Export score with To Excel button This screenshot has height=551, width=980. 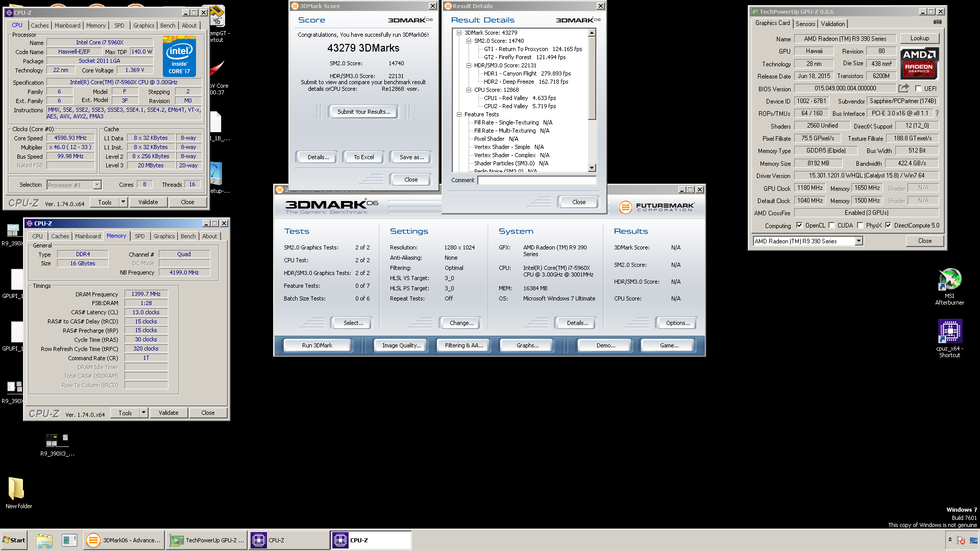coord(363,157)
